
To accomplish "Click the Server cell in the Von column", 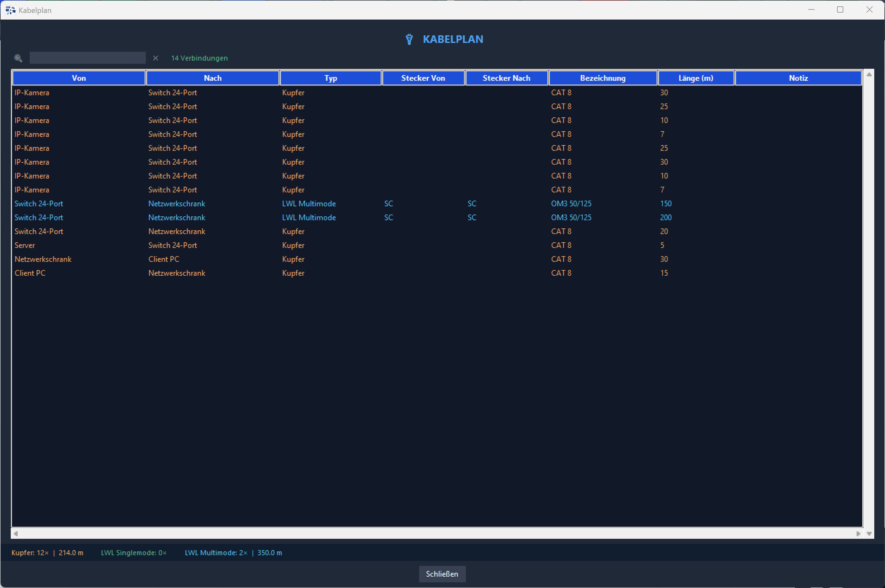I will pyautogui.click(x=25, y=245).
